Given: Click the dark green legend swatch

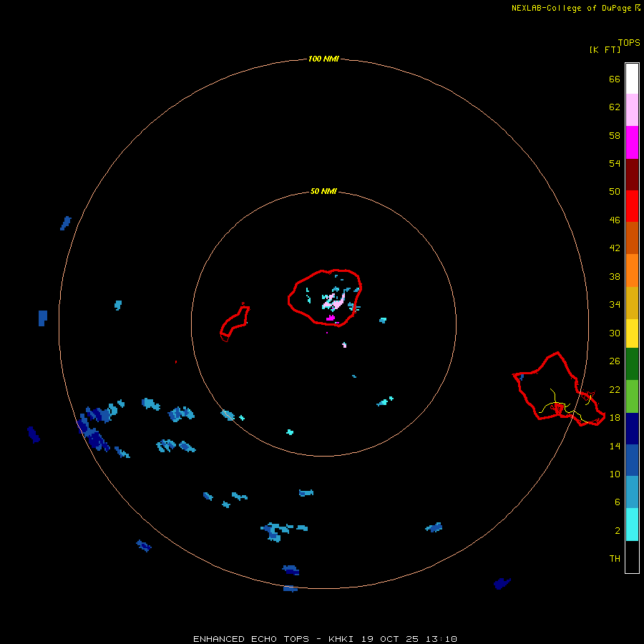Looking at the screenshot, I should (x=632, y=364).
